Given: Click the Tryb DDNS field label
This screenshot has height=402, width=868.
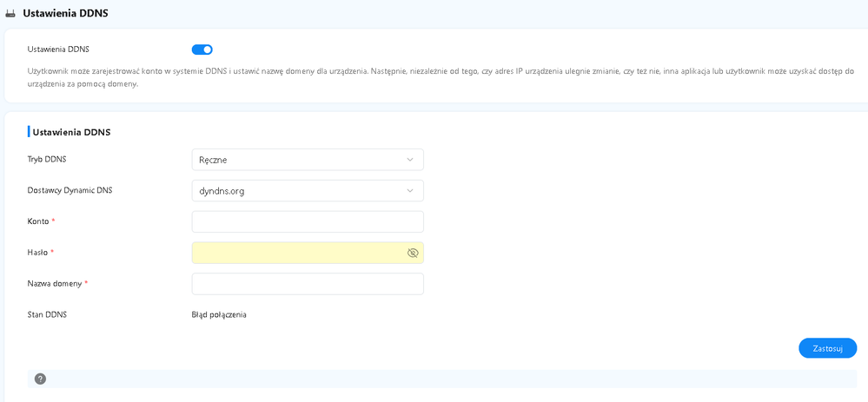Looking at the screenshot, I should 47,160.
